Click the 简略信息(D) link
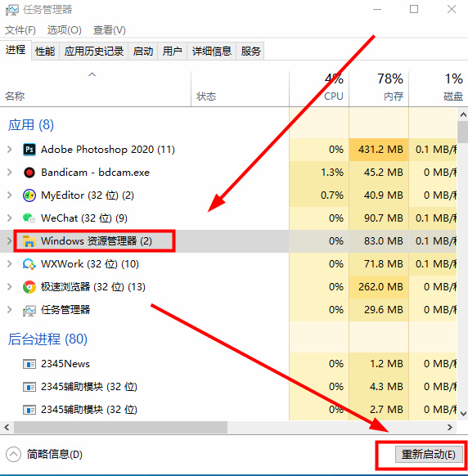 (55, 455)
